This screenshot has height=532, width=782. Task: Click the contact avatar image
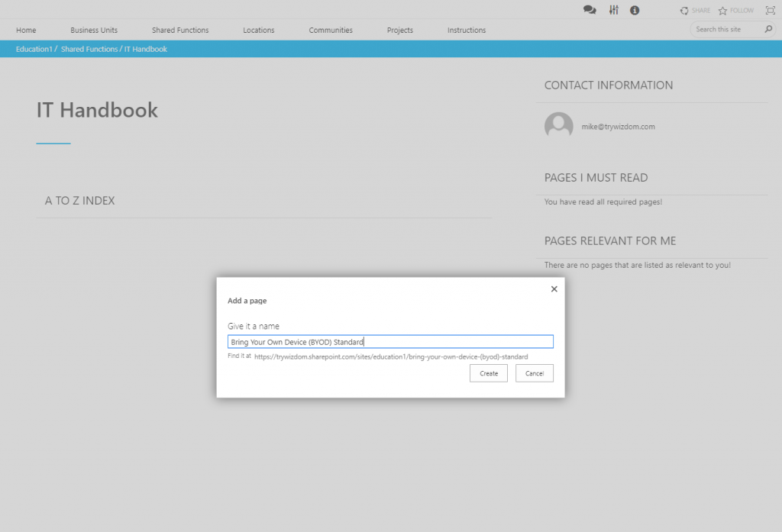pyautogui.click(x=558, y=126)
